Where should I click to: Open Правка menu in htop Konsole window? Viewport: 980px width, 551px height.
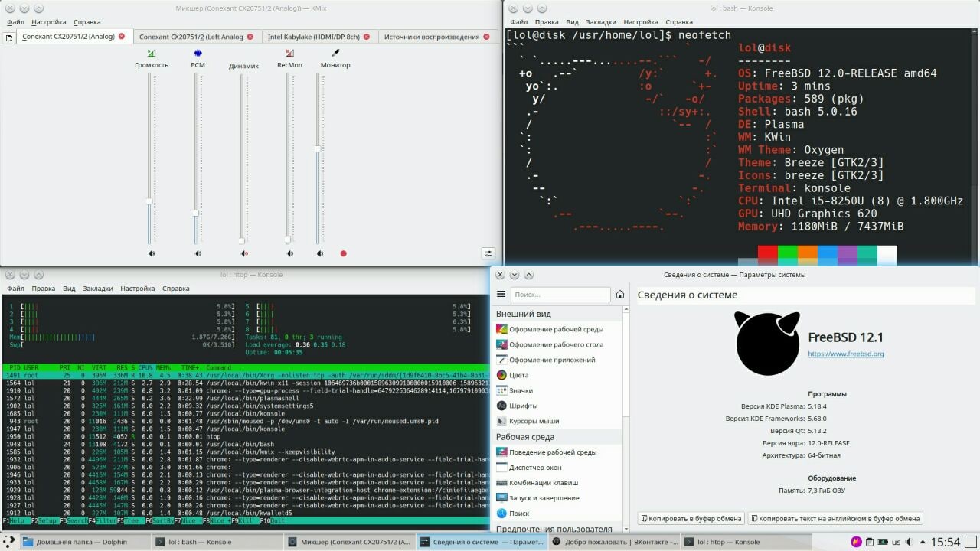click(44, 289)
